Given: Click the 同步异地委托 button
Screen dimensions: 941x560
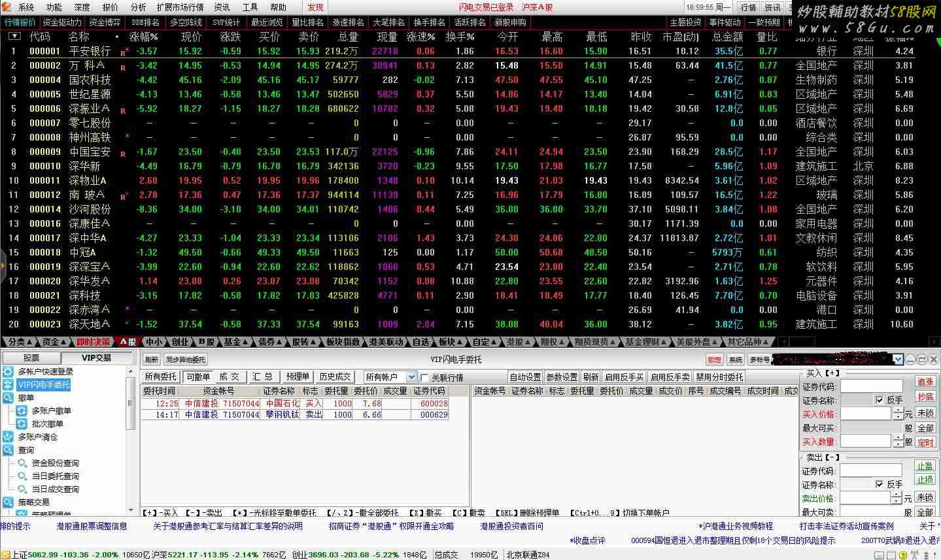Looking at the screenshot, I should [x=186, y=359].
